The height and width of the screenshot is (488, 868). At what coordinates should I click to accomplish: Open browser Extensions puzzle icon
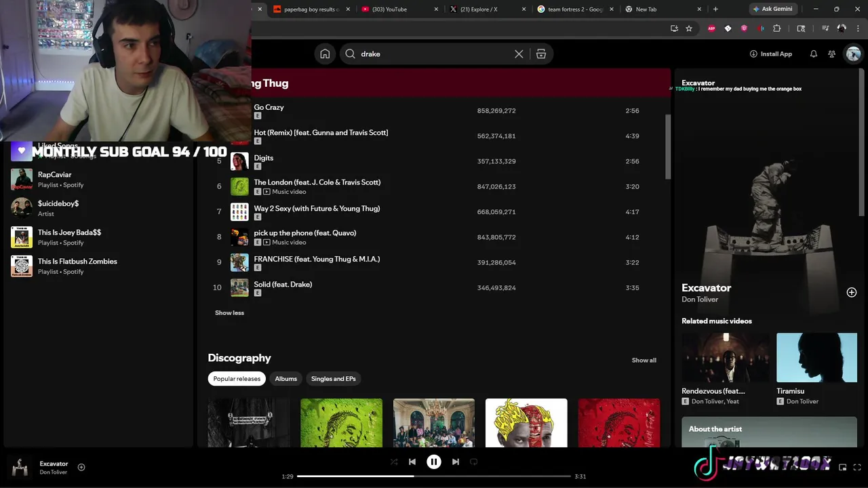click(x=777, y=28)
